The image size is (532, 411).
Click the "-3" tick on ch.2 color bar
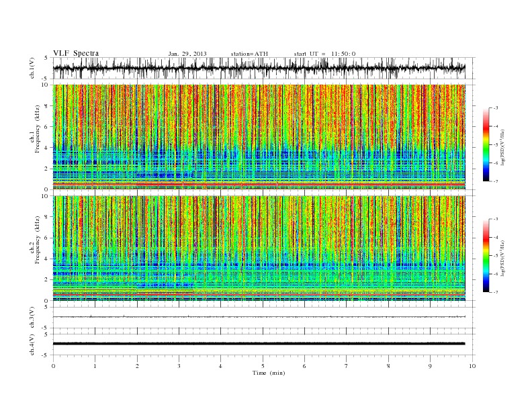pyautogui.click(x=496, y=219)
